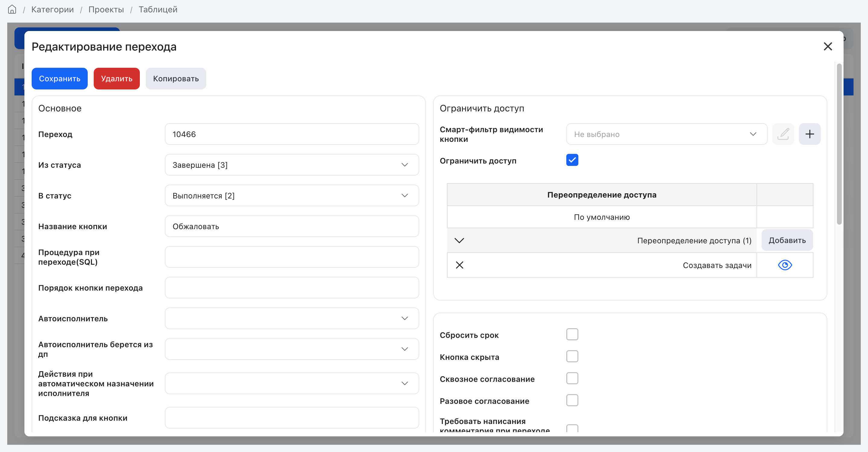This screenshot has height=452, width=868.
Task: Click the 'Подсказка для кнопки' field
Action: (x=292, y=418)
